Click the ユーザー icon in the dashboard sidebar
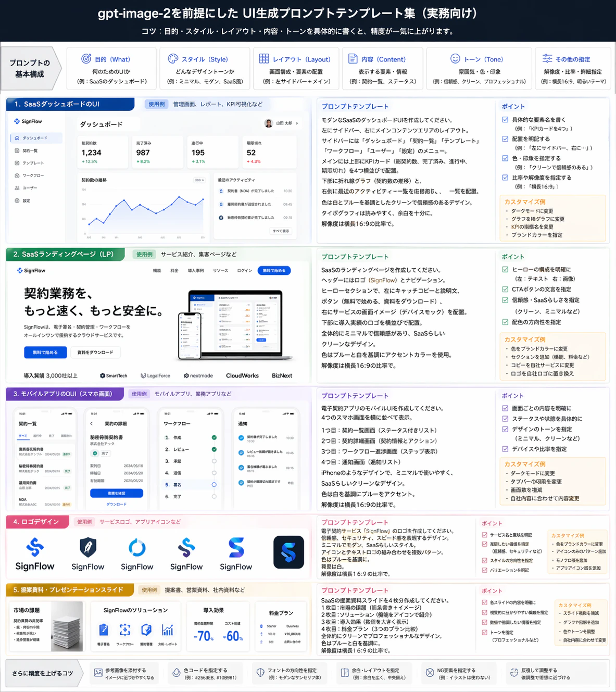The height and width of the screenshot is (692, 616). pos(17,188)
